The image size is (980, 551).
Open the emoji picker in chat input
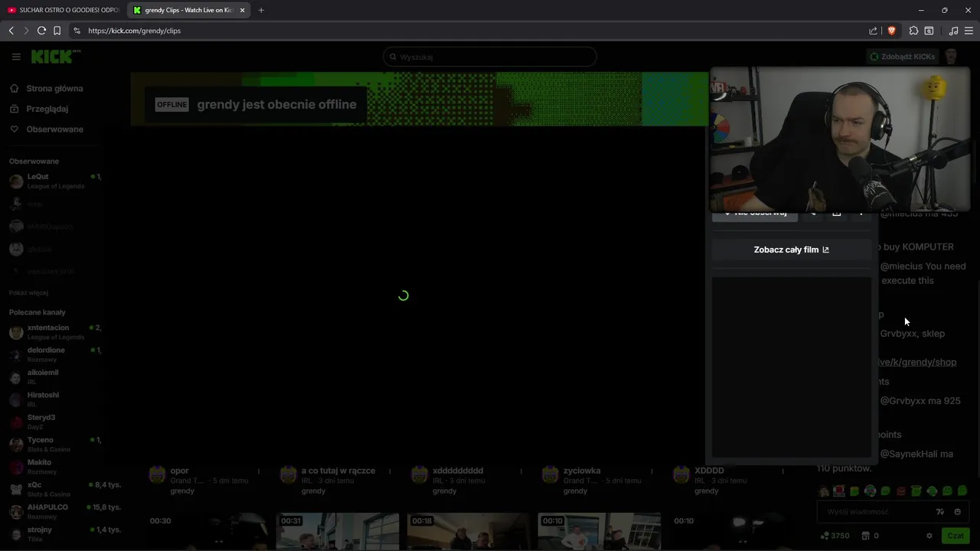958,512
